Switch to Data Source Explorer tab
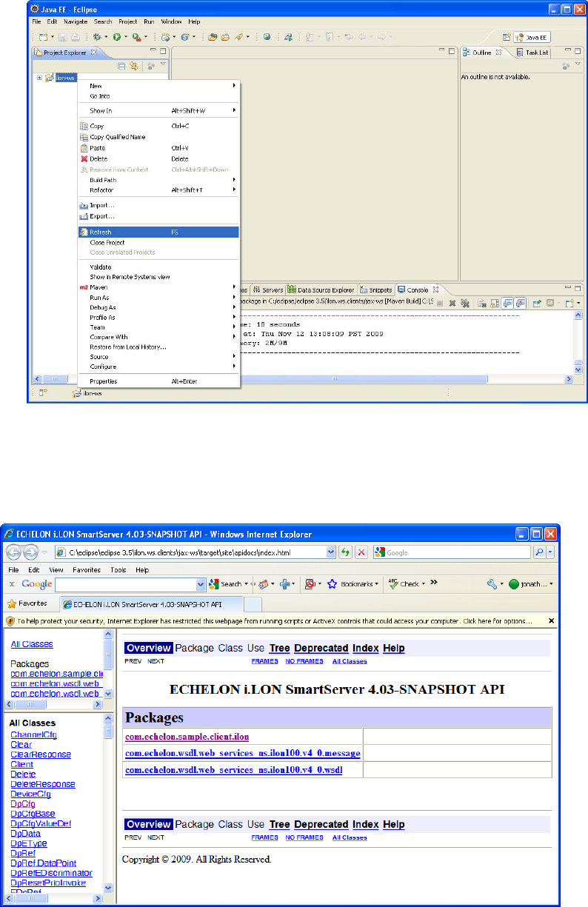This screenshot has height=907, width=588. click(x=321, y=289)
